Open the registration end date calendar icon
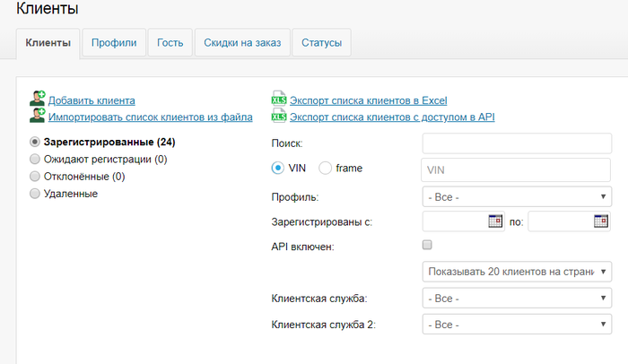628x364 pixels. 601,221
